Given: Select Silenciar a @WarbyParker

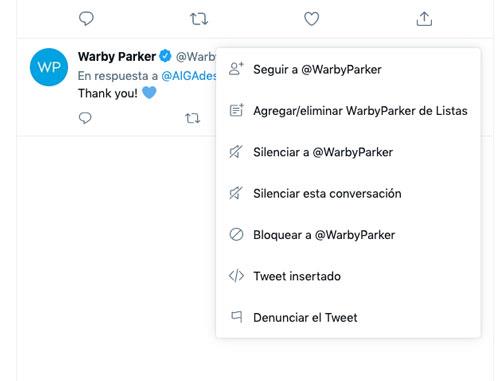Looking at the screenshot, I should 348,152.
